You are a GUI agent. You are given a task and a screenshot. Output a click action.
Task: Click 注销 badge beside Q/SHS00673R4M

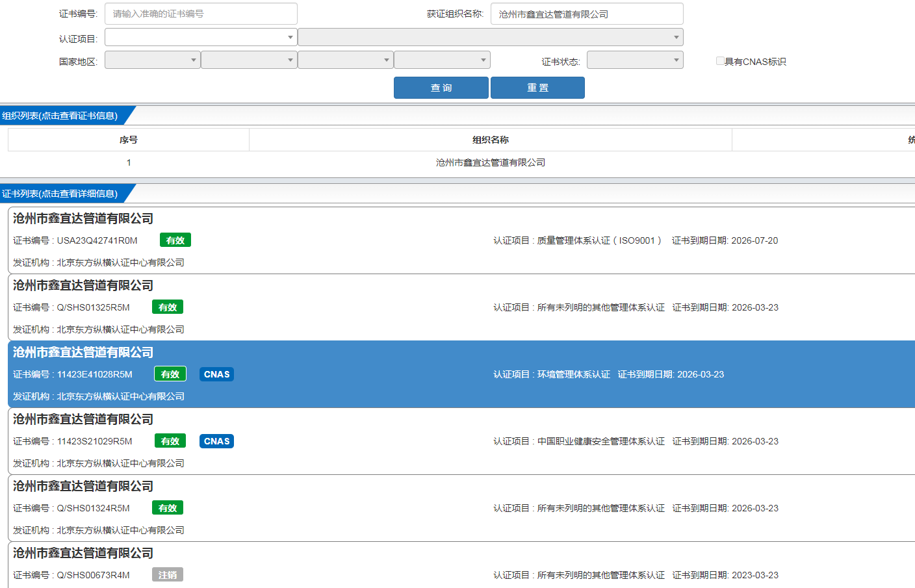tap(168, 575)
